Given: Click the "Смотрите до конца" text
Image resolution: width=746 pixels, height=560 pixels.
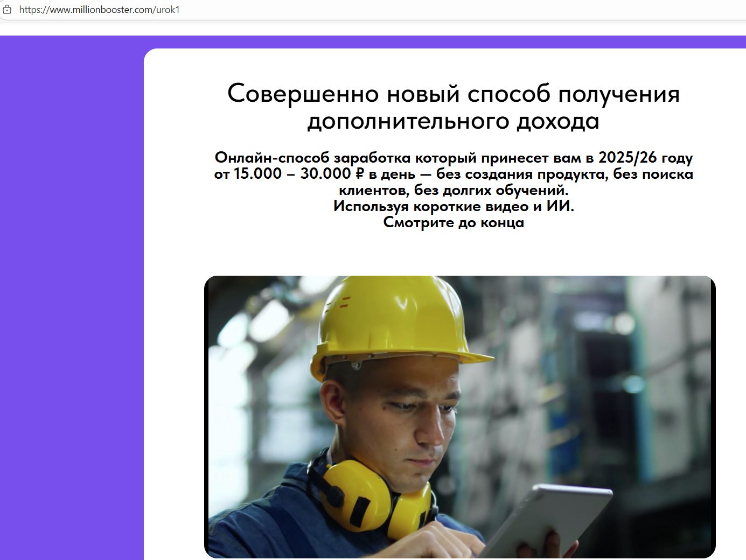Looking at the screenshot, I should [x=453, y=222].
